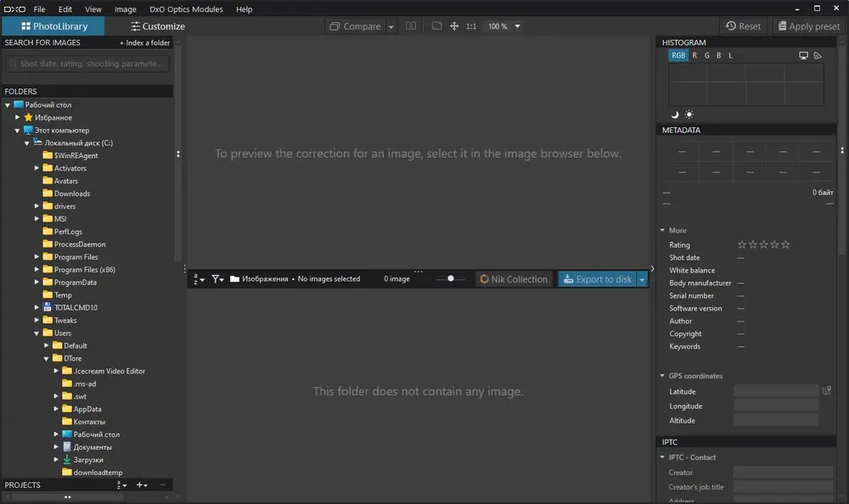Click search magnifier icon in search box
This screenshot has width=849, height=504.
click(x=13, y=64)
